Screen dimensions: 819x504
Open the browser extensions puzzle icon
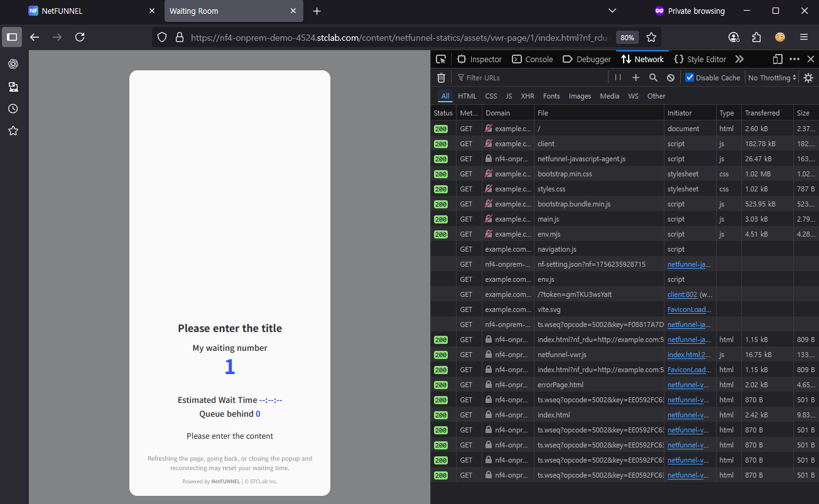756,37
